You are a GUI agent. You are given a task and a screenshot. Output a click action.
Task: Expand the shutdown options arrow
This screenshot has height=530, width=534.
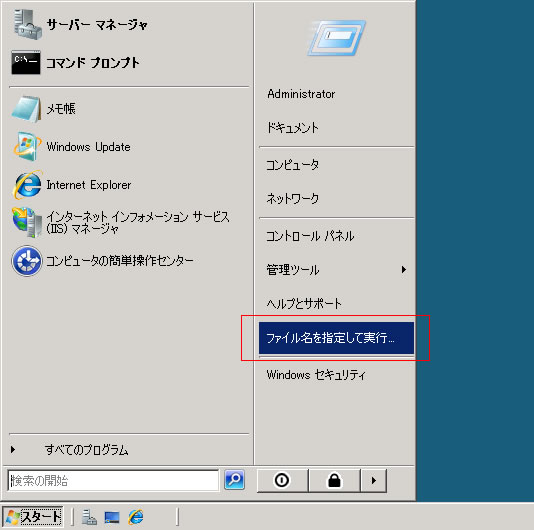tap(374, 480)
